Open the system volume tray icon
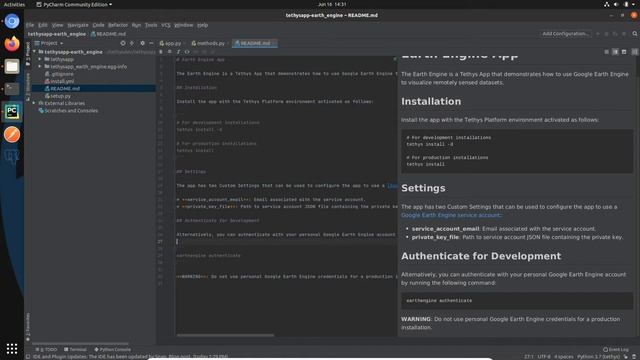 tap(616, 4)
